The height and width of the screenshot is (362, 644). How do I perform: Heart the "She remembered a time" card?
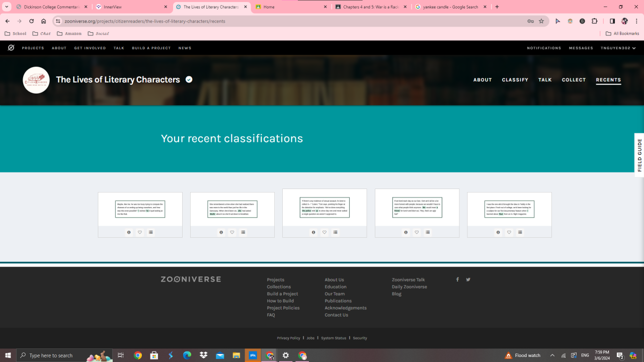[232, 232]
